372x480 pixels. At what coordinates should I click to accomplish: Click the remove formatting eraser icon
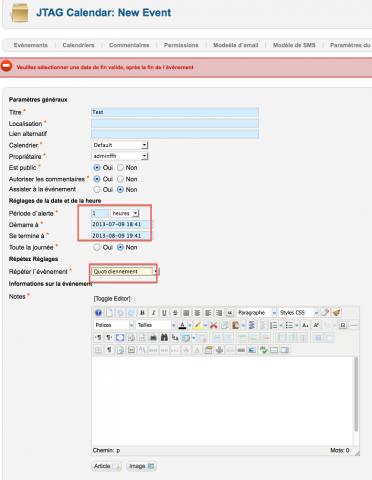[x=325, y=313]
